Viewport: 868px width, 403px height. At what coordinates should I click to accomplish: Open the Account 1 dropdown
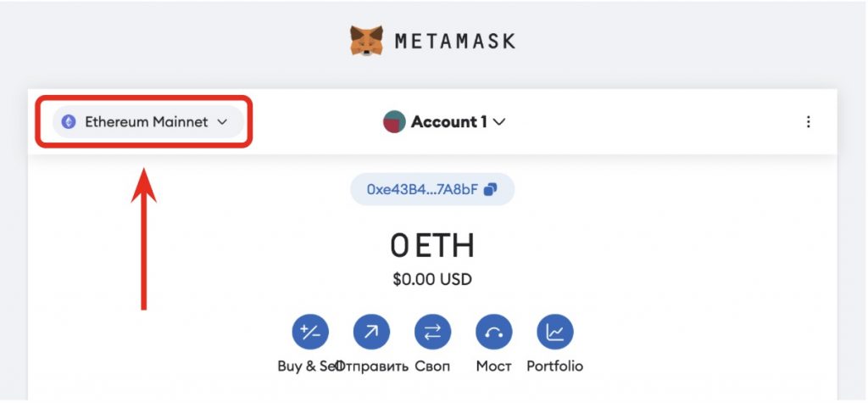pyautogui.click(x=444, y=121)
